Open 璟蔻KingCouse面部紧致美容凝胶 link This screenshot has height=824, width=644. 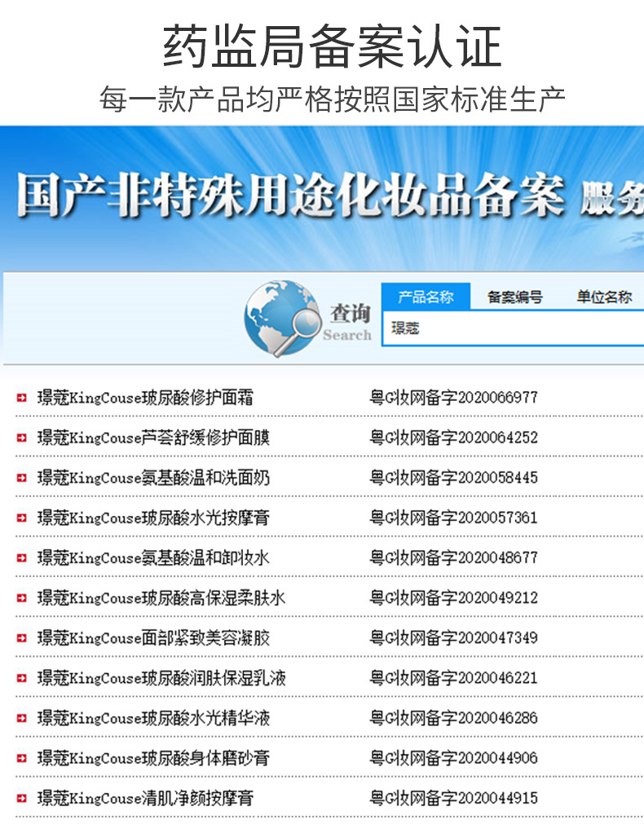coord(153,638)
